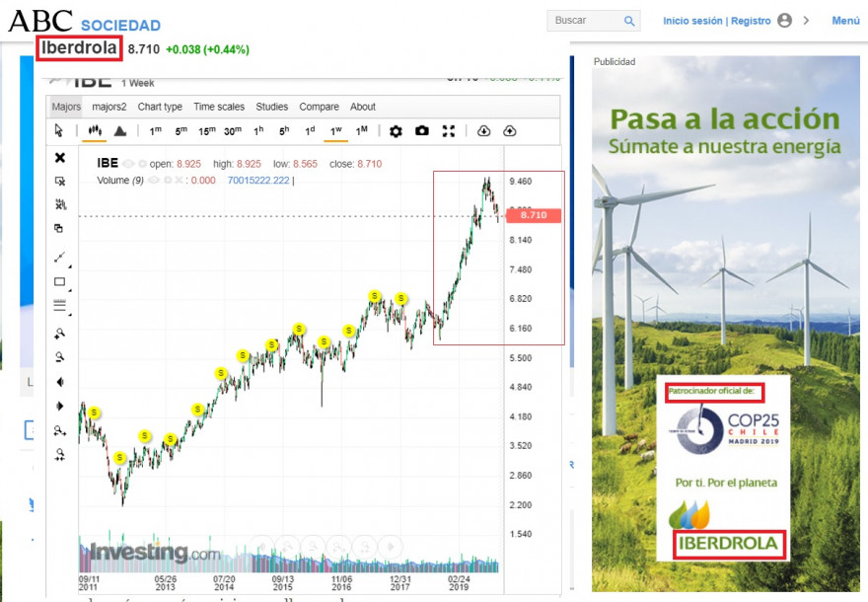Open the settings cog next to IBE label
This screenshot has height=602, width=868.
(142, 164)
